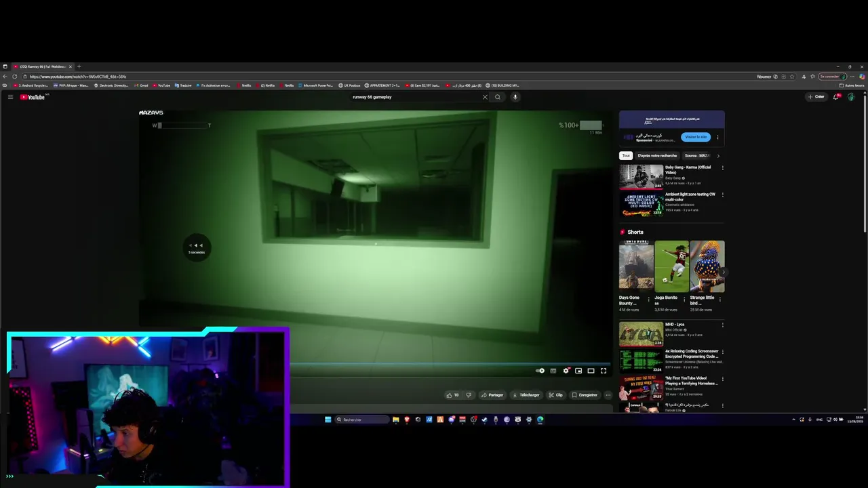Open the YouTube account avatar menu

851,97
